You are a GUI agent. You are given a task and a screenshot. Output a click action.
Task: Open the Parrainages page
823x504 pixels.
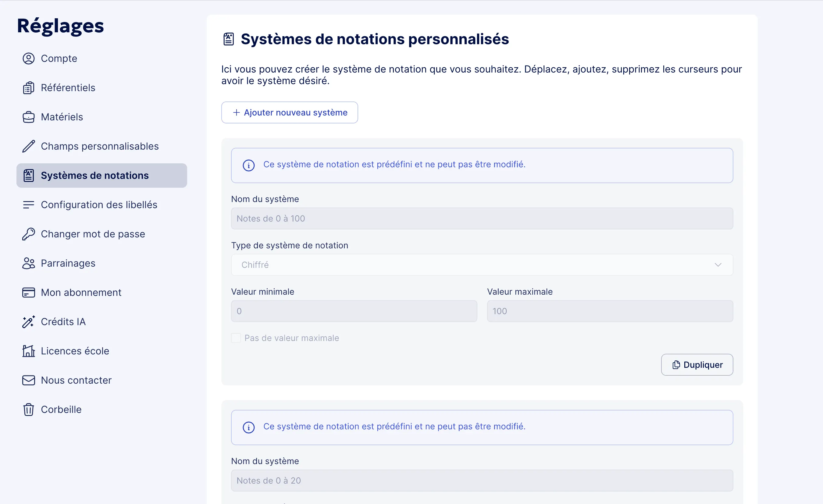click(102, 263)
